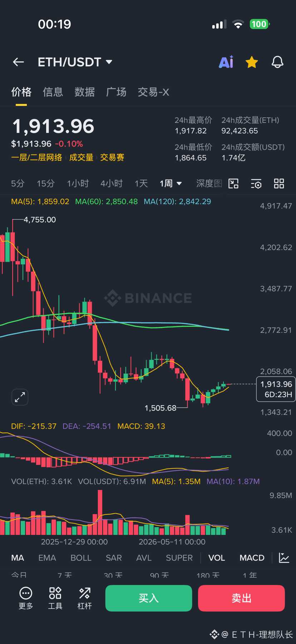This screenshot has height=644, width=296.
Task: Select the 15分 timeframe
Action: (46, 183)
